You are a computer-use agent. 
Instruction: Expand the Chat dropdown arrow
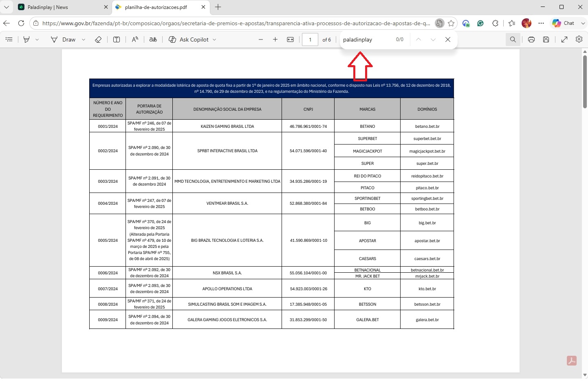[583, 23]
